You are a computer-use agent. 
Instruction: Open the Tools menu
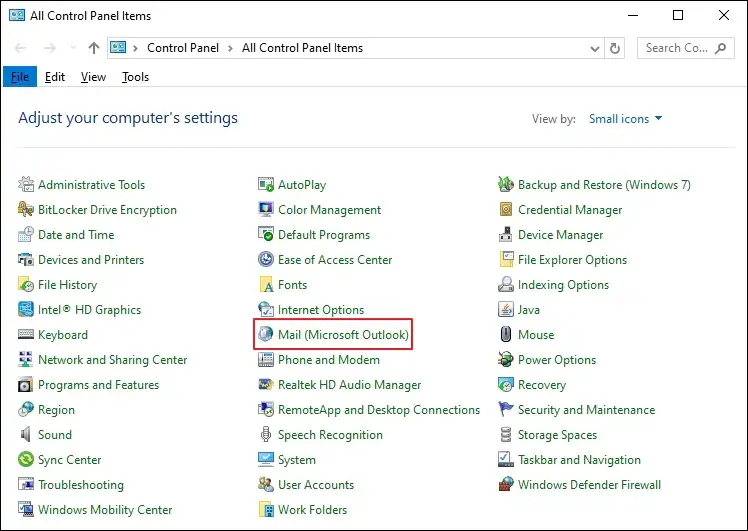tap(135, 77)
